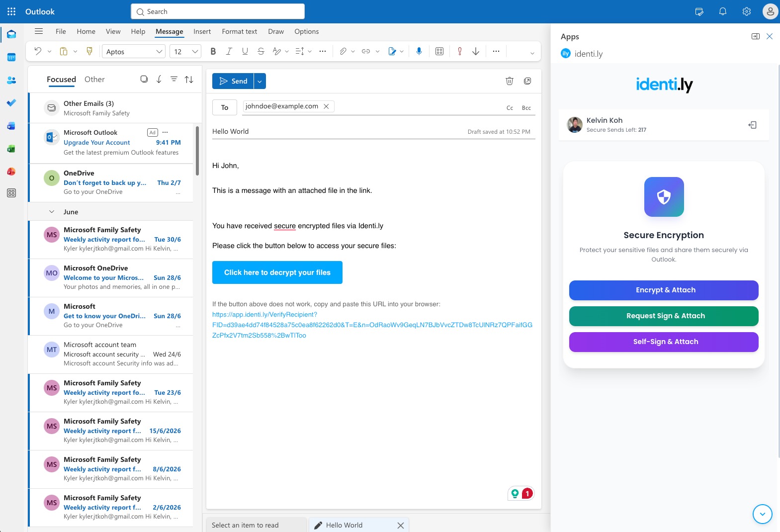This screenshot has height=532, width=780.
Task: Open the Format text ribbon tab
Action: [240, 31]
